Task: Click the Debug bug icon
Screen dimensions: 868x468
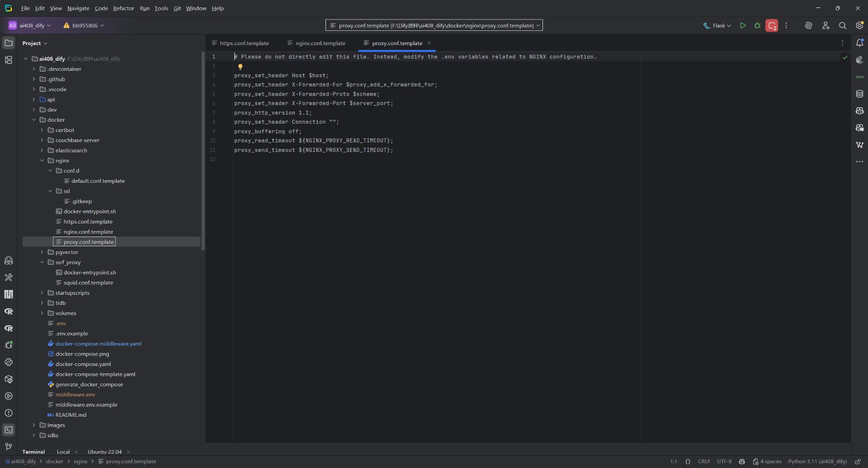Action: (757, 26)
